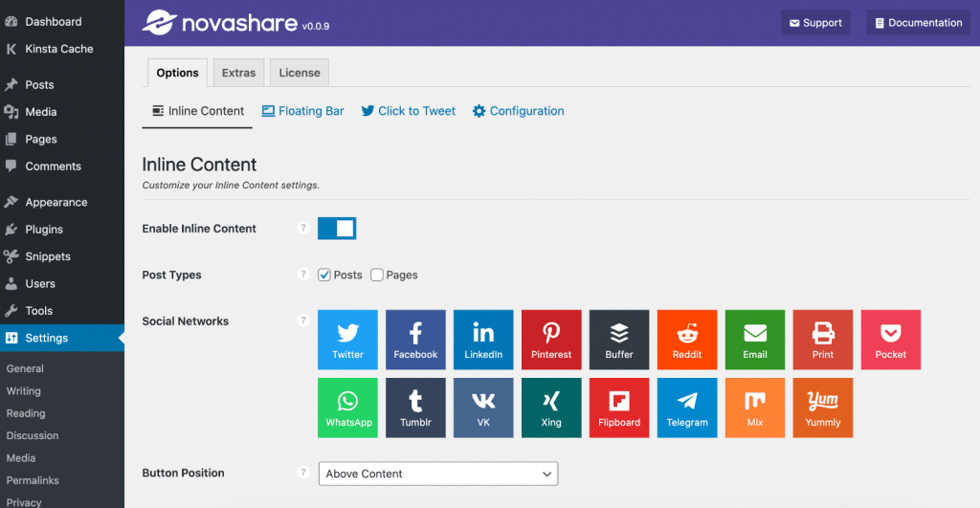Show help for Enable Inline Content
980x508 pixels.
303,228
